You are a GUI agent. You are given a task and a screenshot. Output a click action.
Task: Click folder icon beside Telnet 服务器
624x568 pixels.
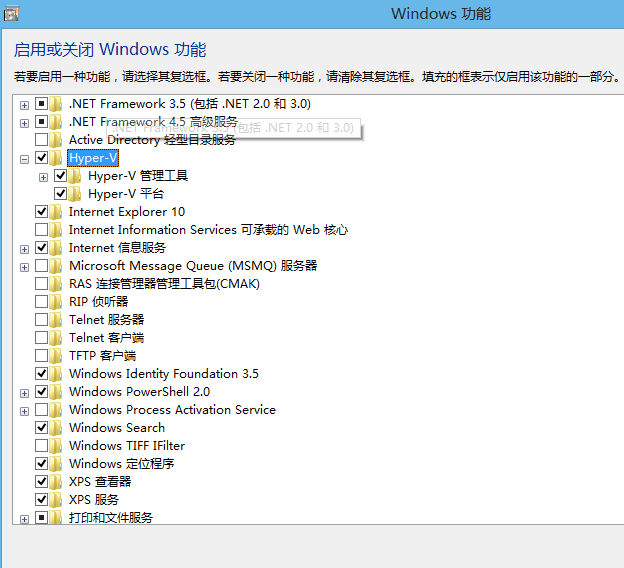coord(56,320)
